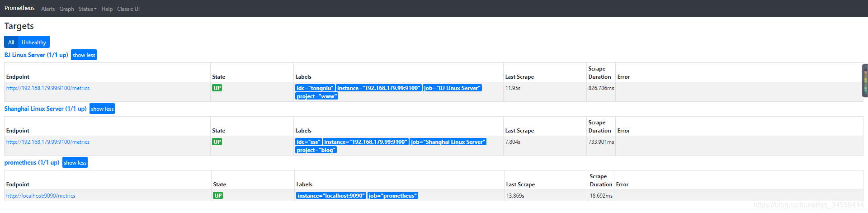The width and height of the screenshot is (868, 213).
Task: Open the Graph page
Action: click(66, 9)
